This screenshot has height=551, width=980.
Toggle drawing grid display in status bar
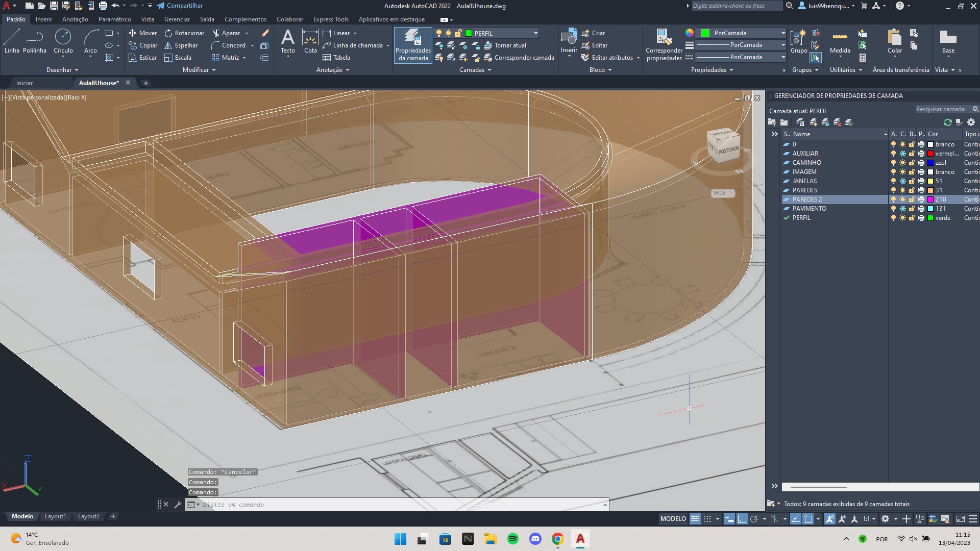click(x=695, y=519)
